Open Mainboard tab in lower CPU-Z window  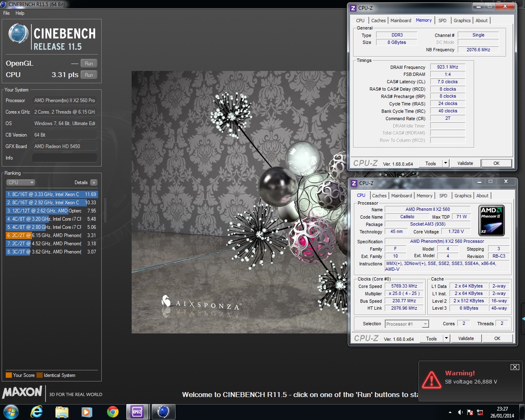(402, 196)
